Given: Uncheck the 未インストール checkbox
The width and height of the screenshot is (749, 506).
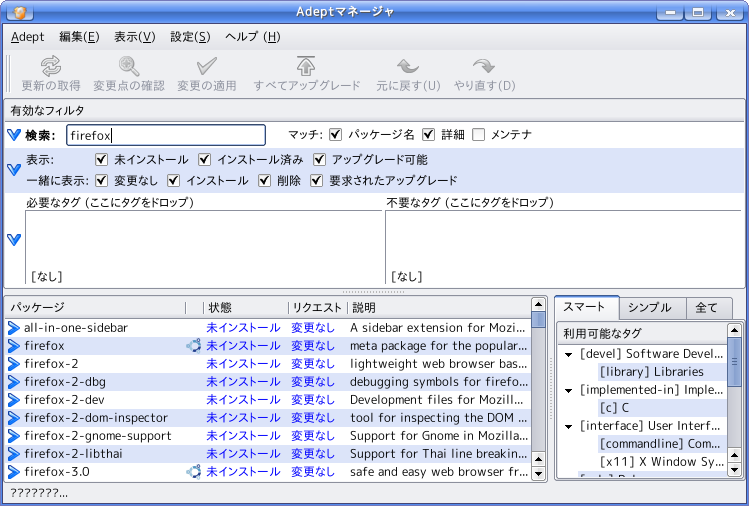Looking at the screenshot, I should (x=101, y=159).
